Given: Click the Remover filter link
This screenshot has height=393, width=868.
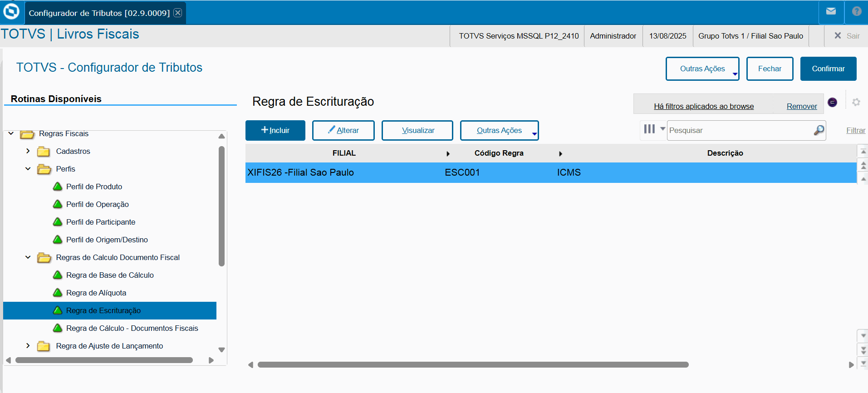Looking at the screenshot, I should [802, 106].
